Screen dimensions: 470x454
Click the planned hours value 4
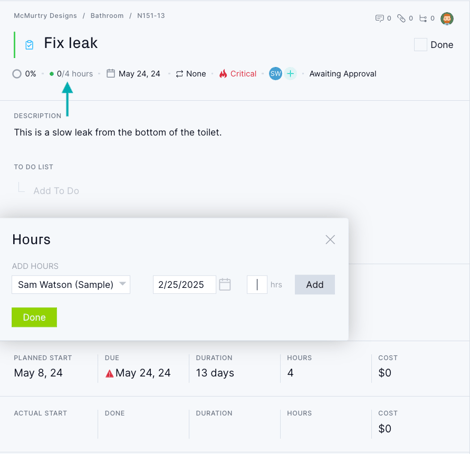pyautogui.click(x=290, y=373)
